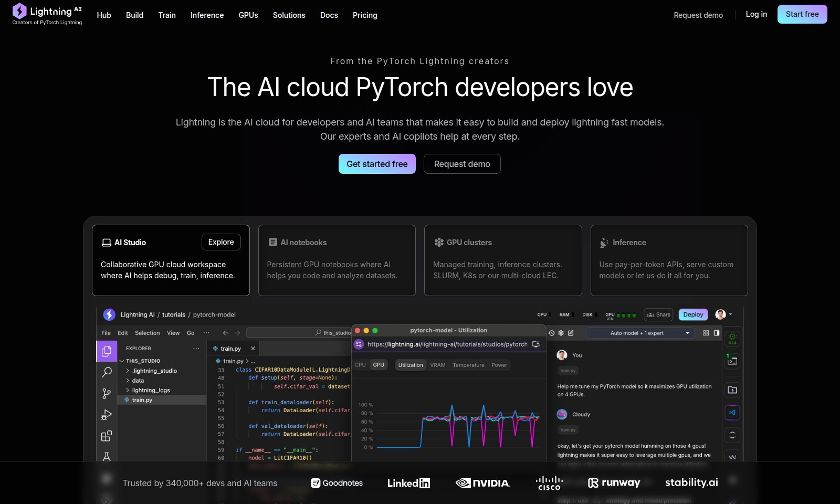Click Get started free button
The image size is (840, 504).
point(377,164)
